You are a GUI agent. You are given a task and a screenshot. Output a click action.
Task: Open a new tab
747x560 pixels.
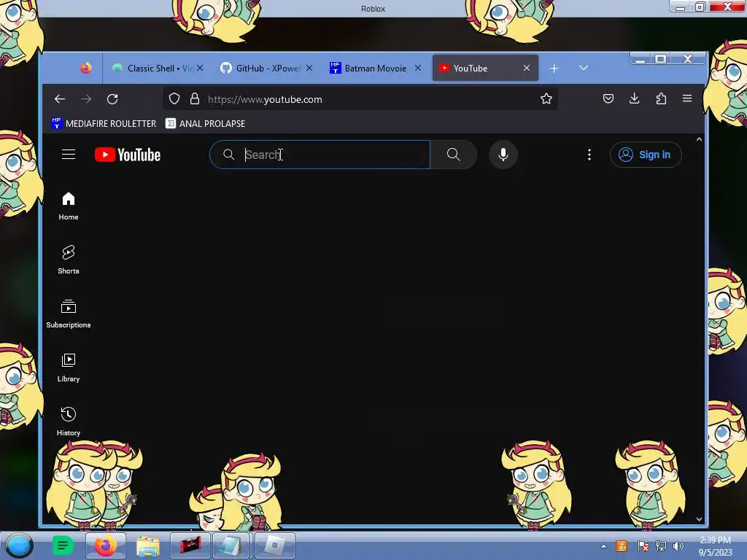[x=554, y=69]
